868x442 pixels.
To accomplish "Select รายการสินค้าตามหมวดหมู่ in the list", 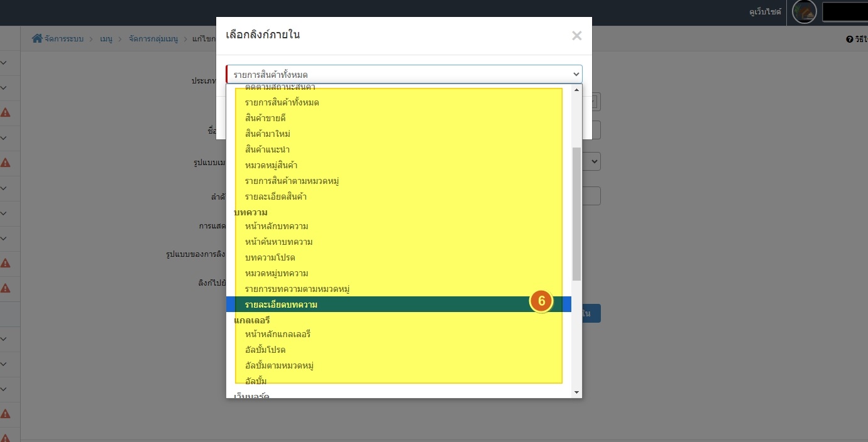I will click(398, 181).
